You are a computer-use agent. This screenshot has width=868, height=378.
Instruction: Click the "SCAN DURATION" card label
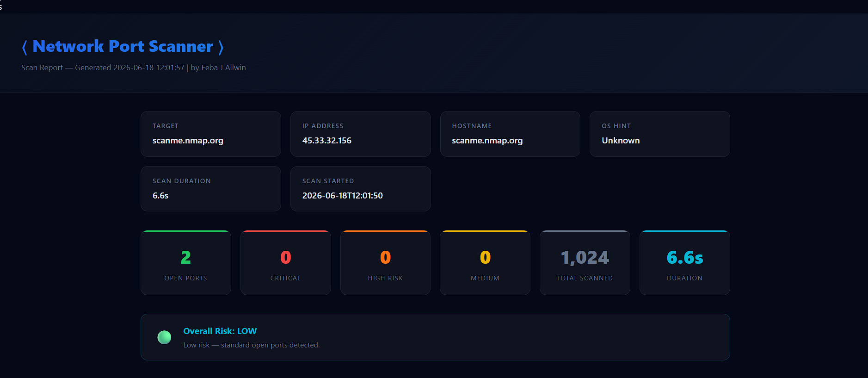click(182, 181)
